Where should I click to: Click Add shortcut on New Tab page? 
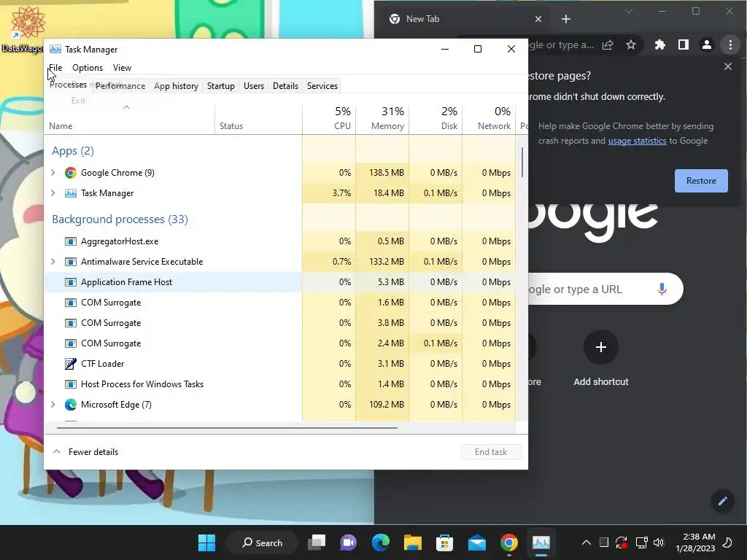point(601,359)
